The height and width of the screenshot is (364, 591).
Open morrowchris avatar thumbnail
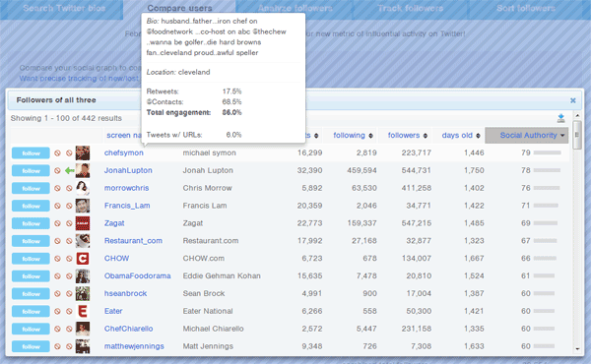pos(83,188)
